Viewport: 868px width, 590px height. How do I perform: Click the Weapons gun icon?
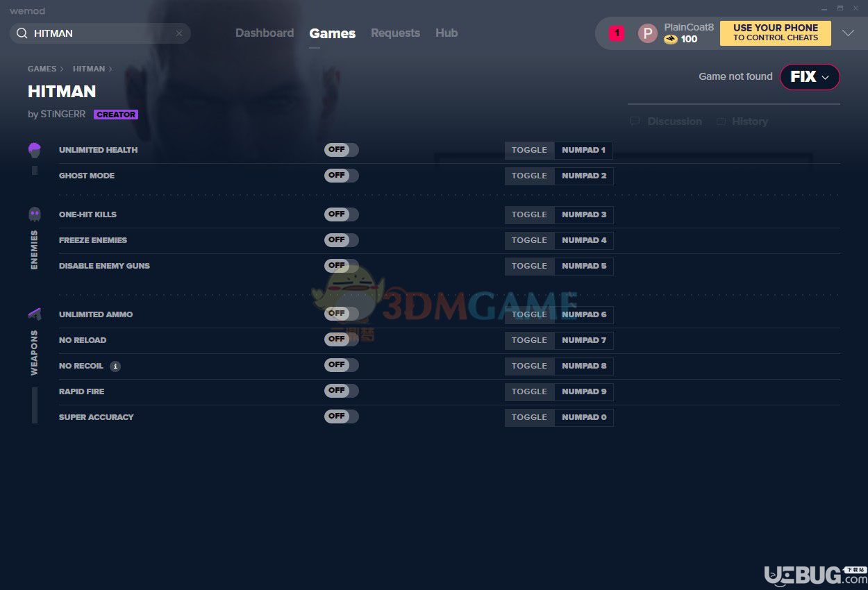(x=35, y=314)
